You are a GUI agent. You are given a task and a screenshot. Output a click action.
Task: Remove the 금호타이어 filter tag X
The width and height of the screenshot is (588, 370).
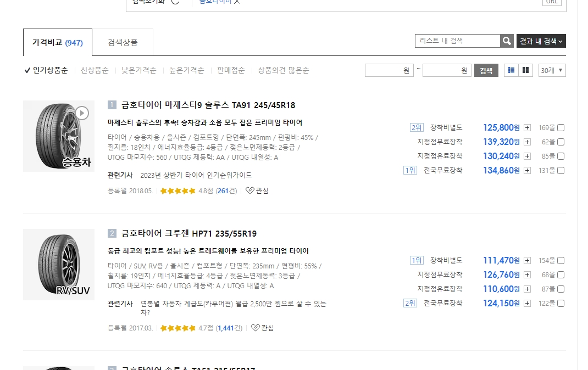pos(237,2)
